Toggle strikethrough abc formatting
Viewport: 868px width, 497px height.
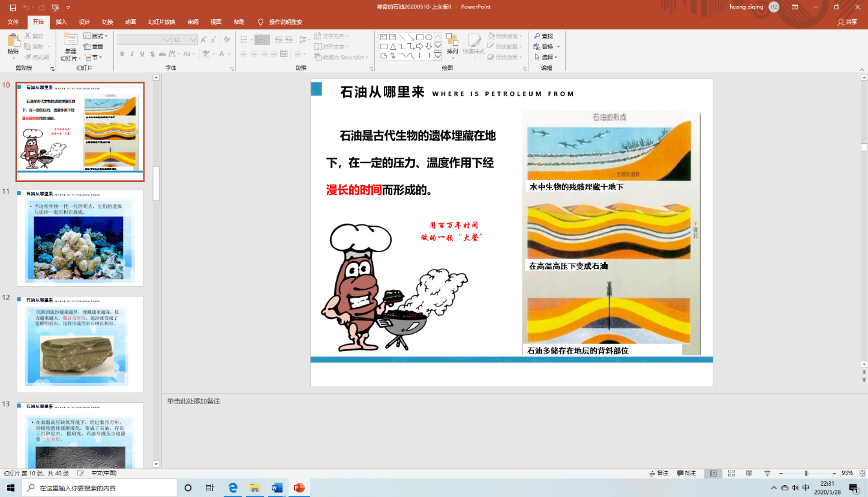tap(163, 54)
